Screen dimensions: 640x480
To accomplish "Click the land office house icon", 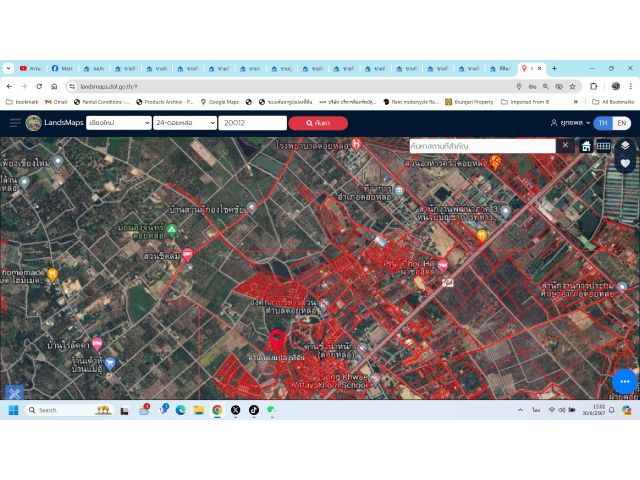I will pos(586,146).
